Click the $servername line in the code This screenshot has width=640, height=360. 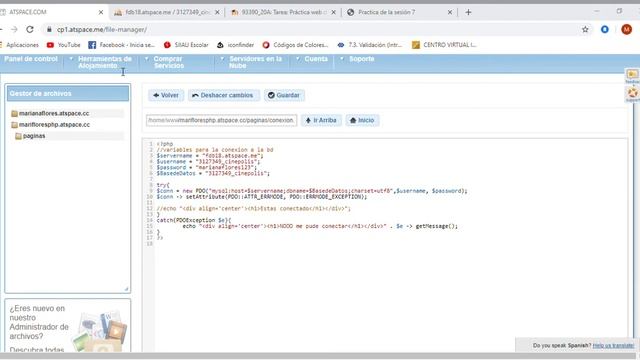click(x=210, y=156)
